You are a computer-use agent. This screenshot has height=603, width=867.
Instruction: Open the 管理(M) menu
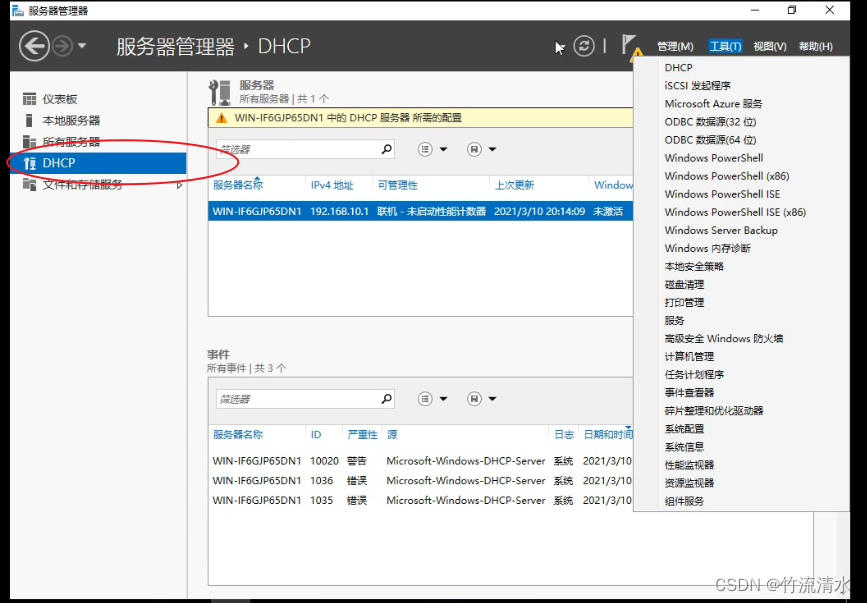[675, 47]
